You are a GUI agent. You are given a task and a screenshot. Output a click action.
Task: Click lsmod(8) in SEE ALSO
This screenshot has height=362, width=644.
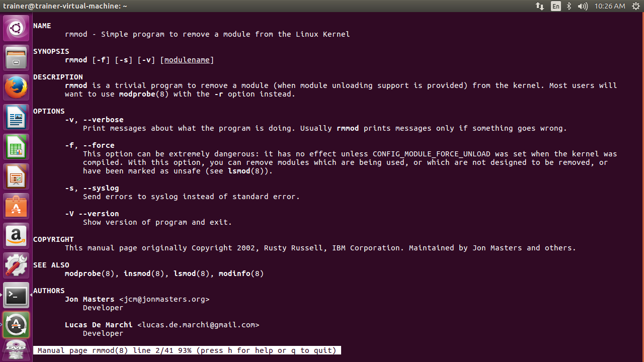(191, 274)
